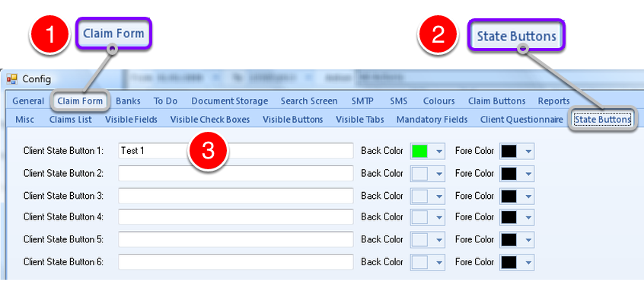644x282 pixels.
Task: Click Back Color swatch for Button 5
Action: point(419,239)
